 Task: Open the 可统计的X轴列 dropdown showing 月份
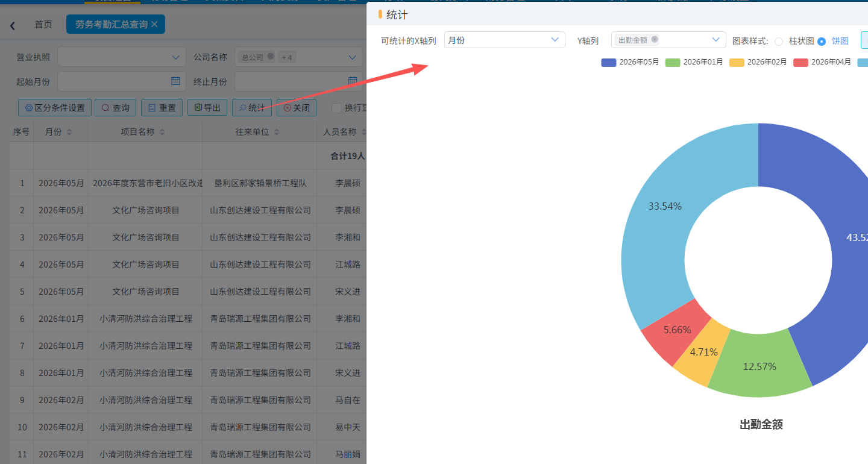[505, 40]
